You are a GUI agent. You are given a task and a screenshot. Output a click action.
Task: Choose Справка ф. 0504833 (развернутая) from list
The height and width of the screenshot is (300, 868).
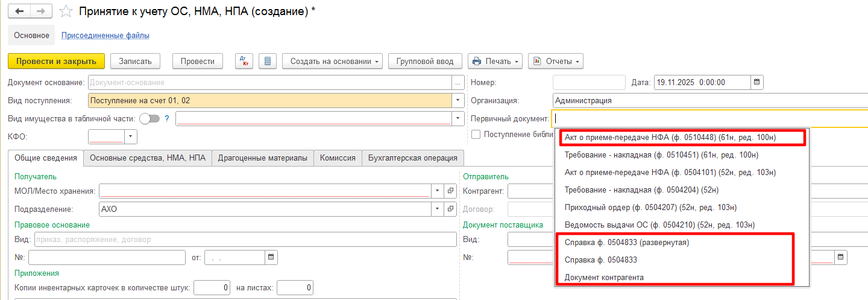626,243
